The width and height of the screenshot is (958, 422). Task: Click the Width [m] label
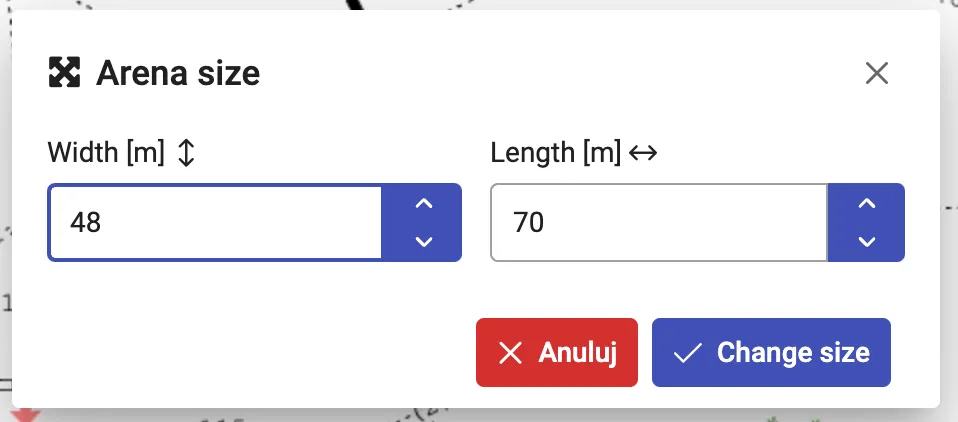(x=105, y=153)
